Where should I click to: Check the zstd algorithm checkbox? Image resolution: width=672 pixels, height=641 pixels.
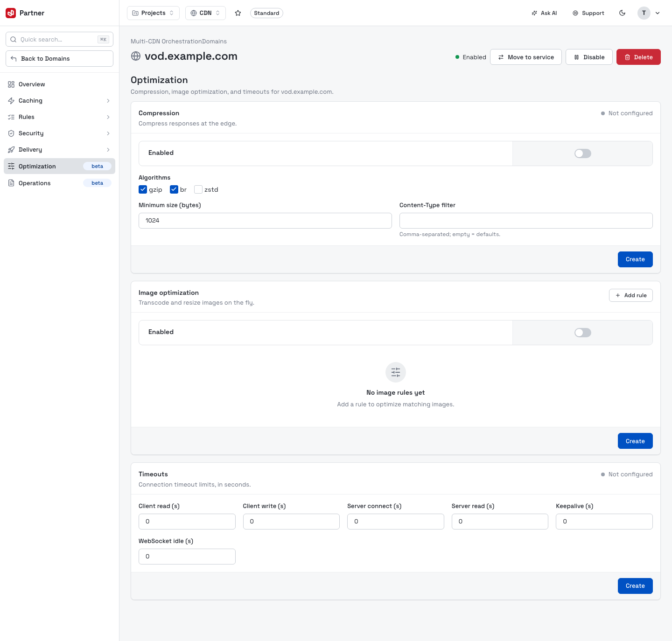click(198, 189)
